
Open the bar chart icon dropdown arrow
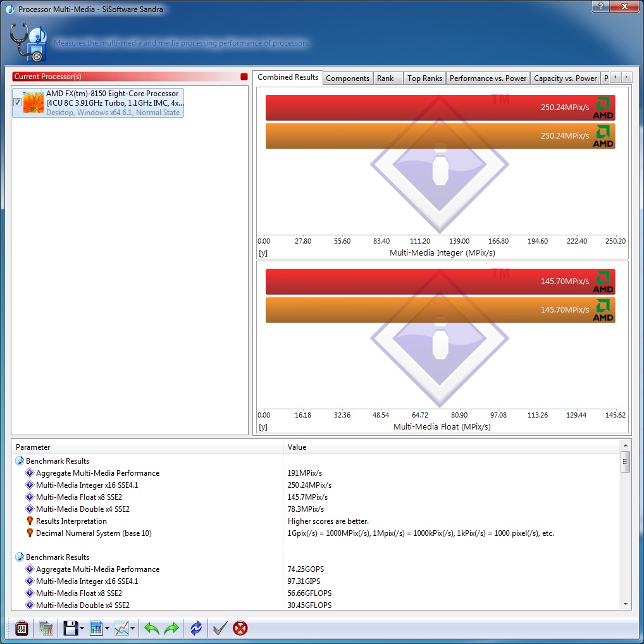pos(107,628)
